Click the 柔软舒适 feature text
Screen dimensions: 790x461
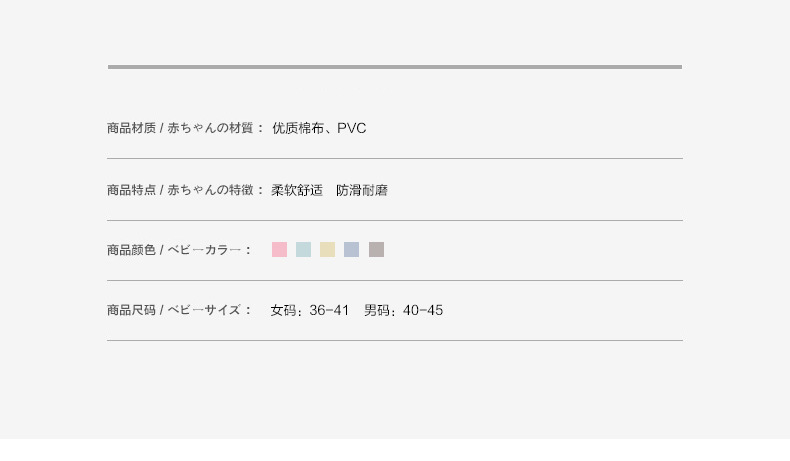point(297,190)
